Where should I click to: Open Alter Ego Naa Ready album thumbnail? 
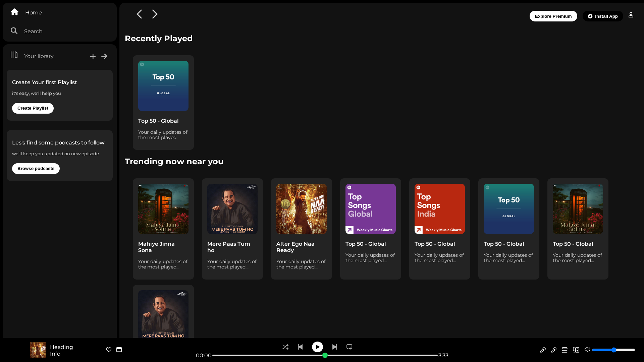click(x=302, y=209)
